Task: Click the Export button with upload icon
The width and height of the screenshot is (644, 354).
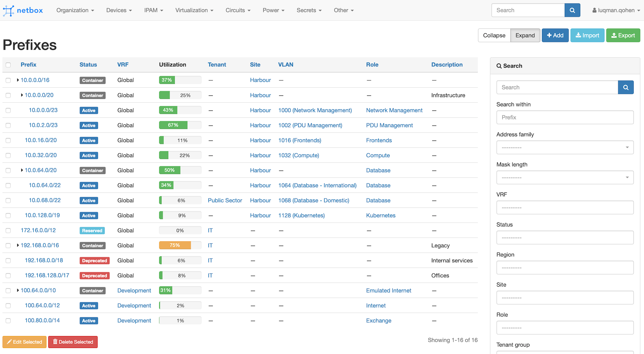Action: pos(623,35)
